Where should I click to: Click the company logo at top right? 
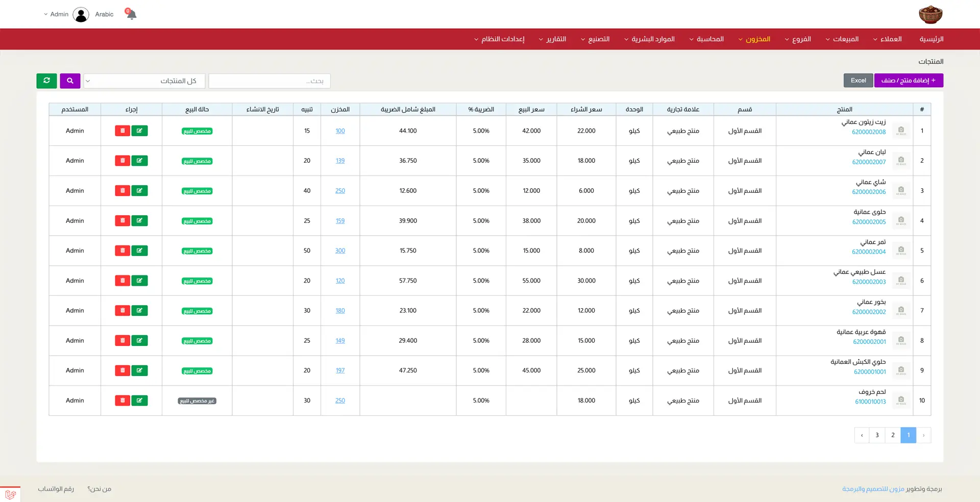pyautogui.click(x=930, y=14)
